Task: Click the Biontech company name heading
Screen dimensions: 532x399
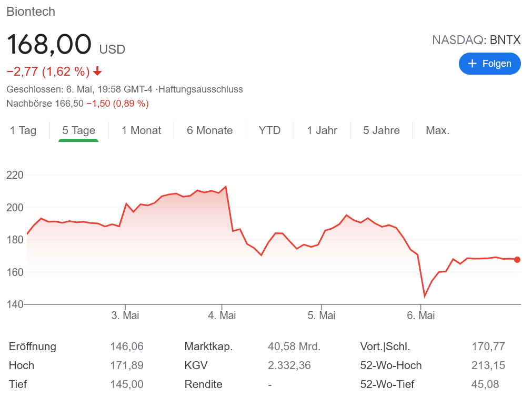Action: [x=31, y=12]
